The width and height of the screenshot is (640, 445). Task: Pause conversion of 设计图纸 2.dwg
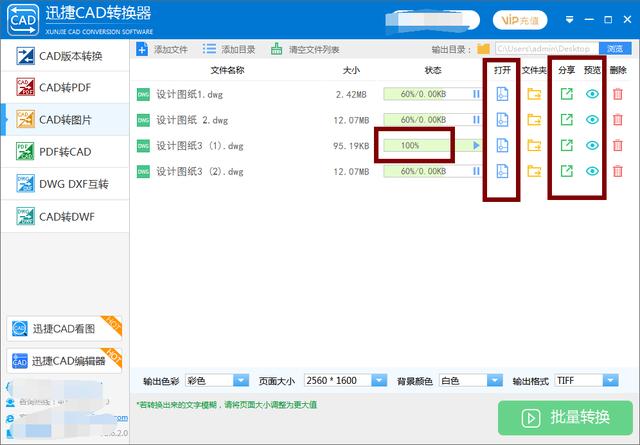[x=476, y=120]
